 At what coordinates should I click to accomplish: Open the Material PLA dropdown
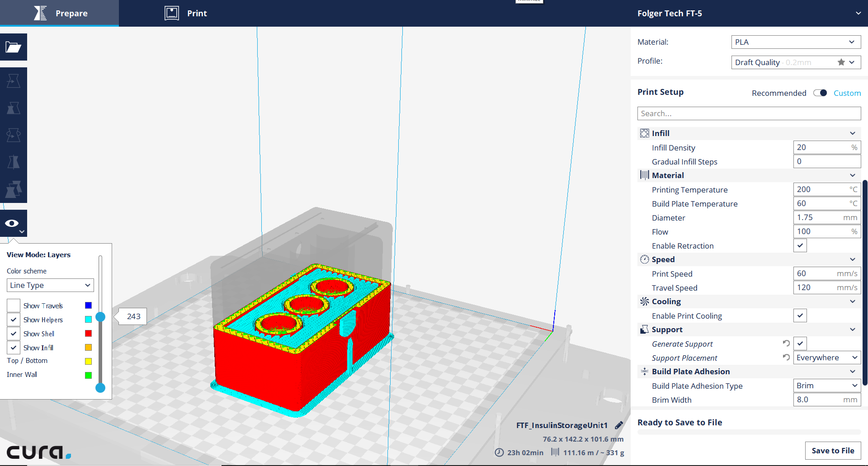796,42
